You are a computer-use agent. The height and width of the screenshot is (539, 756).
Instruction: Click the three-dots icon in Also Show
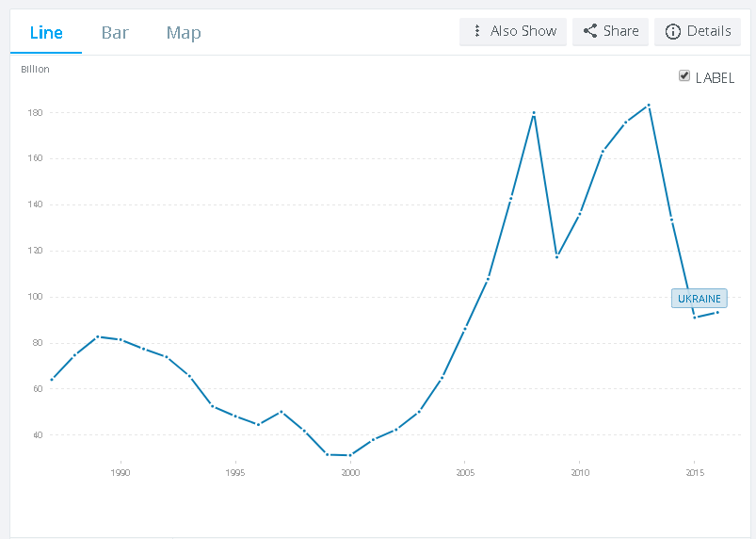click(x=476, y=31)
